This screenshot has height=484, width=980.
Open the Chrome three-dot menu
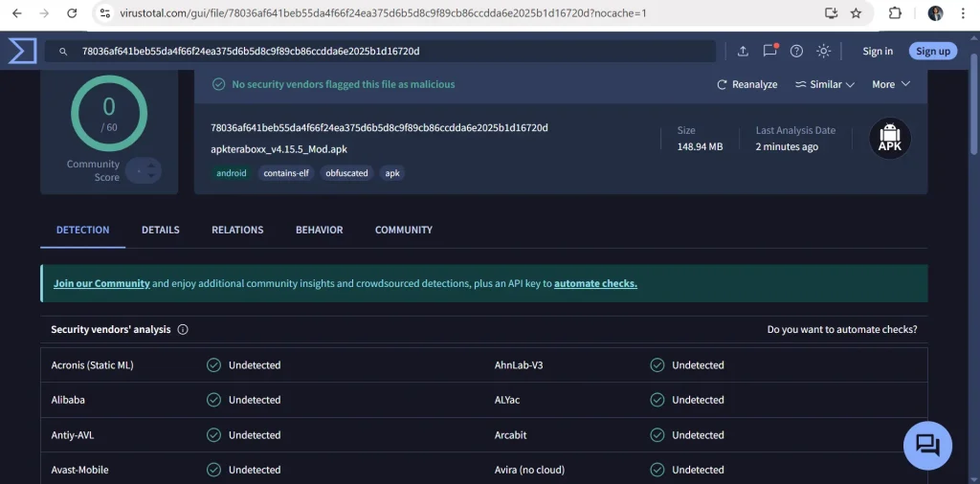[x=963, y=13]
